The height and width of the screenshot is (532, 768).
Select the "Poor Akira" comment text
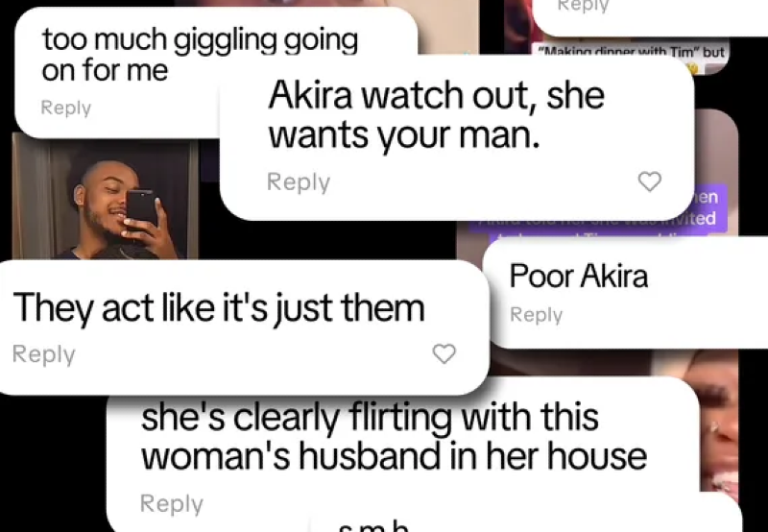579,276
